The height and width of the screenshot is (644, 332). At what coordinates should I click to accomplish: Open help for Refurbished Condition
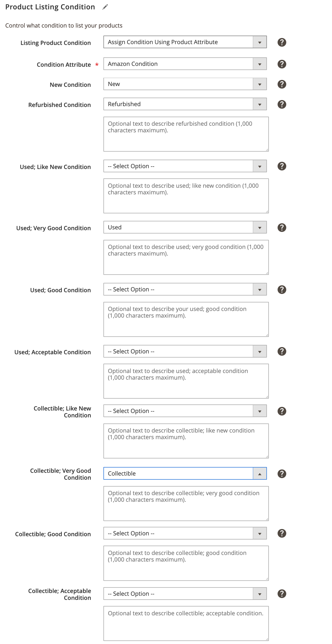click(x=282, y=104)
